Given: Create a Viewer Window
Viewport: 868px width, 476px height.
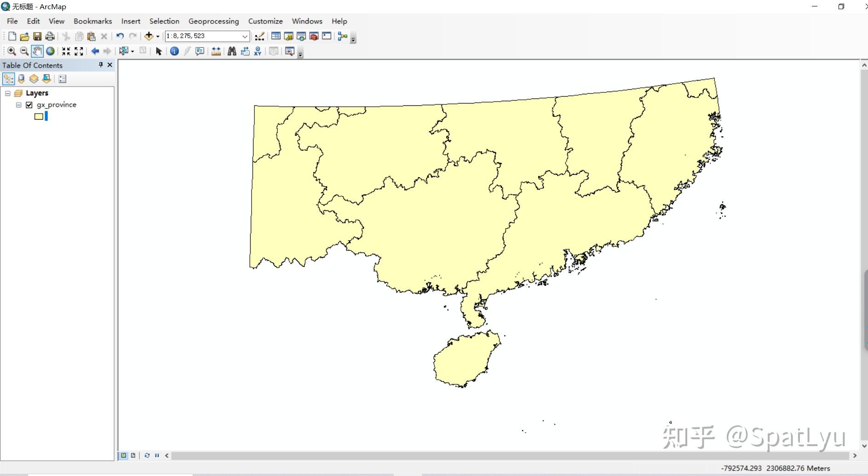Looking at the screenshot, I should [289, 52].
